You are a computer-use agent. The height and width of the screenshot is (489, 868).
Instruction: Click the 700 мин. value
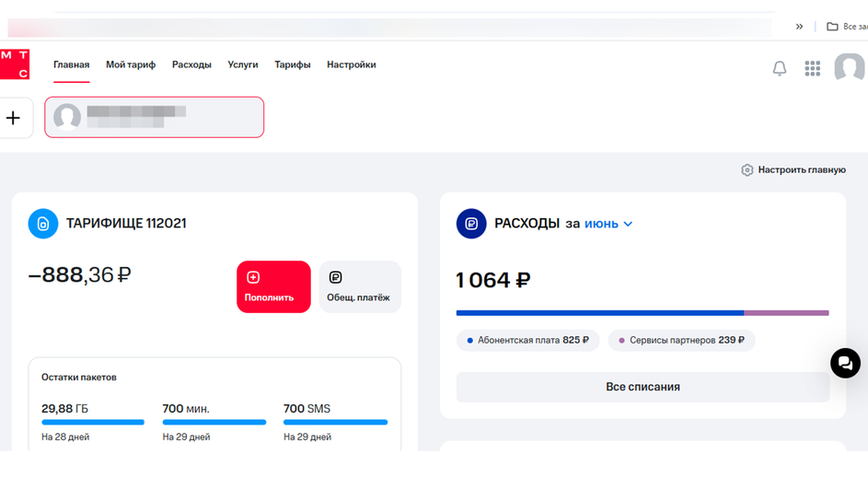pyautogui.click(x=186, y=409)
